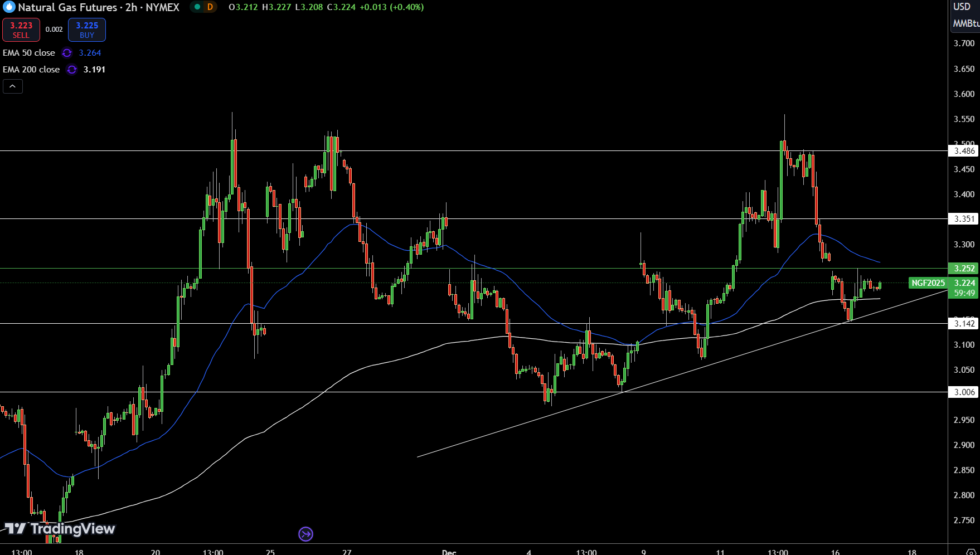Click the close price C3.224 value
Screen dimensions: 980x555
click(341, 7)
